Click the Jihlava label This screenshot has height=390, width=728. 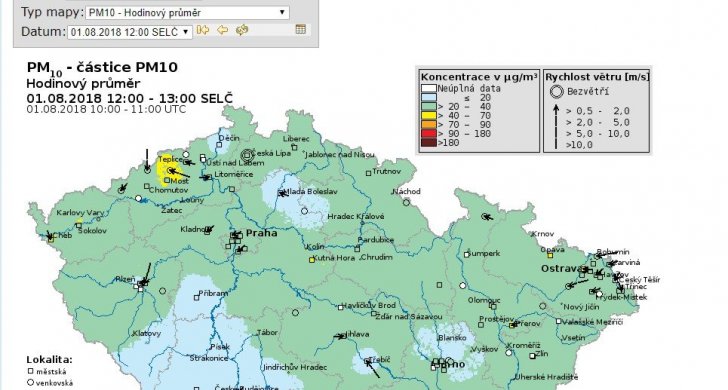click(357, 334)
